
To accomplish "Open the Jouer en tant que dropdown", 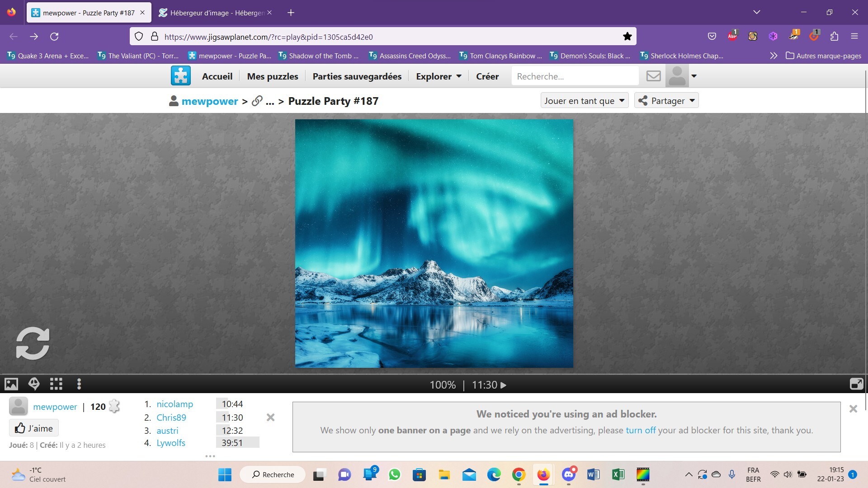I will [584, 101].
